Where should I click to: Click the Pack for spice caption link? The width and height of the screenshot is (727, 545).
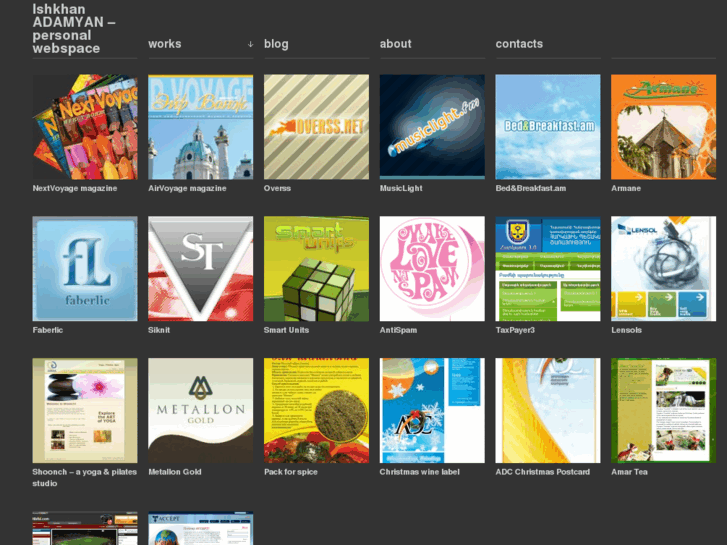(291, 472)
